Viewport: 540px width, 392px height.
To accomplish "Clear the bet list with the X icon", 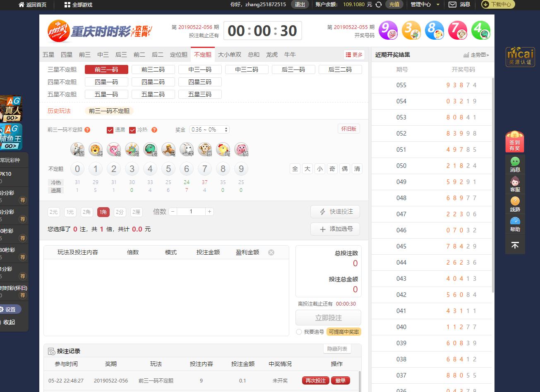I will (x=271, y=252).
